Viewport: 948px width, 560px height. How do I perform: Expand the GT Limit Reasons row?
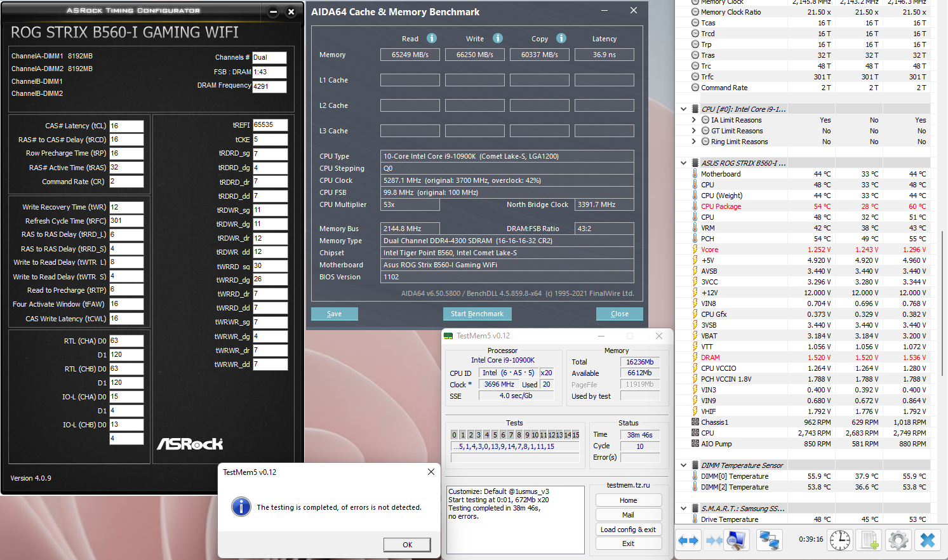coord(694,131)
